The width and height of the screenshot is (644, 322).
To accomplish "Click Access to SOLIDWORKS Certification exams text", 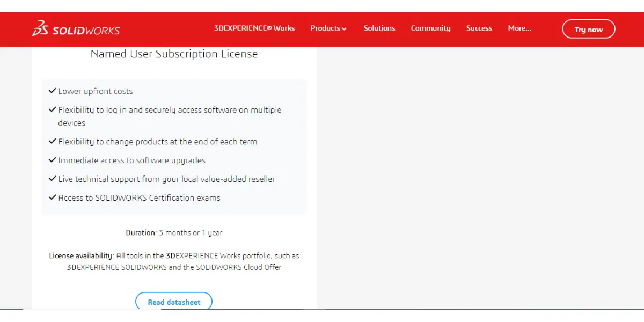I will pyautogui.click(x=140, y=198).
